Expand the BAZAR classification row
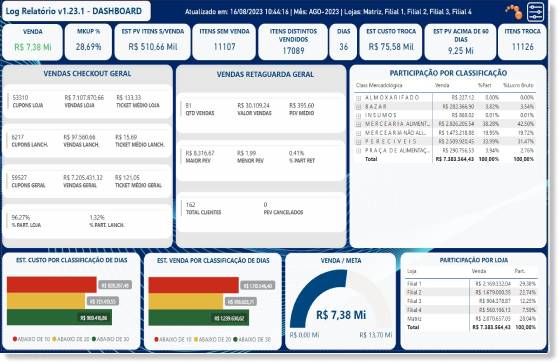This screenshot has width=559, height=363. point(358,107)
